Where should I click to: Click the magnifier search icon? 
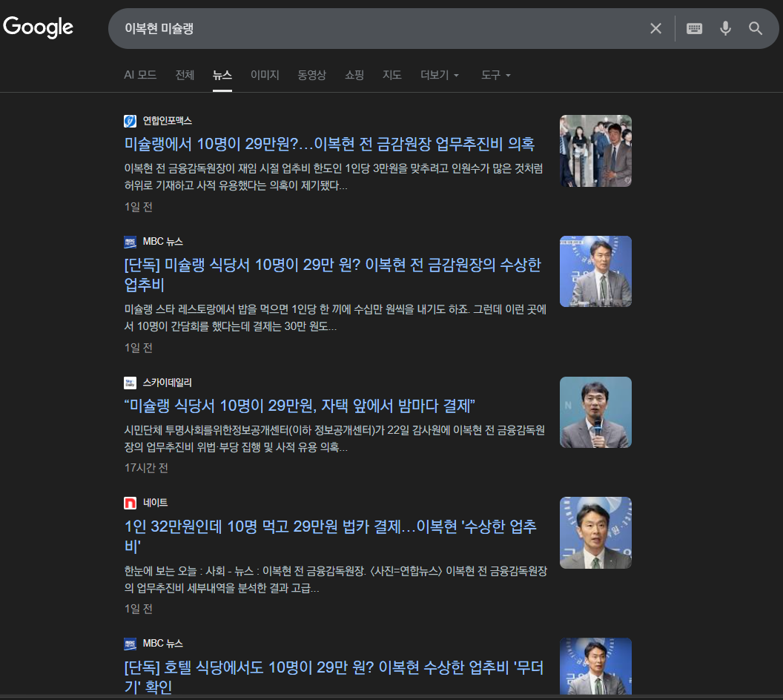click(x=756, y=28)
